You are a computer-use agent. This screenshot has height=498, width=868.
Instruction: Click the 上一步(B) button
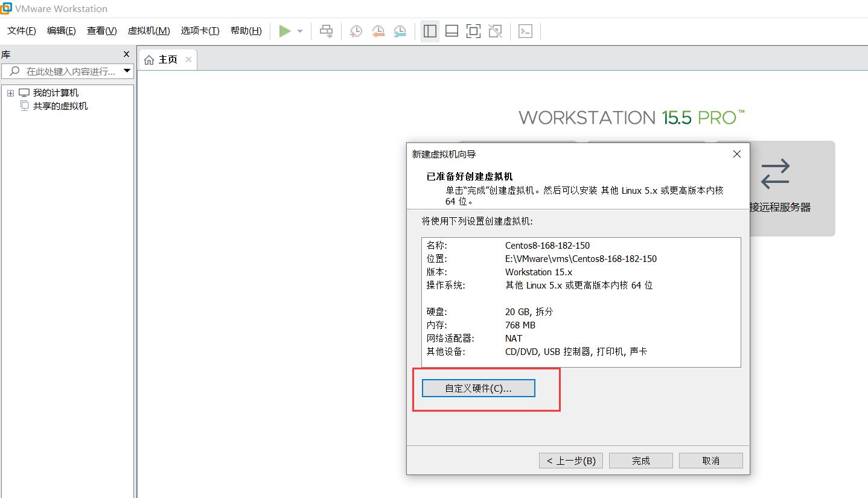pos(570,460)
